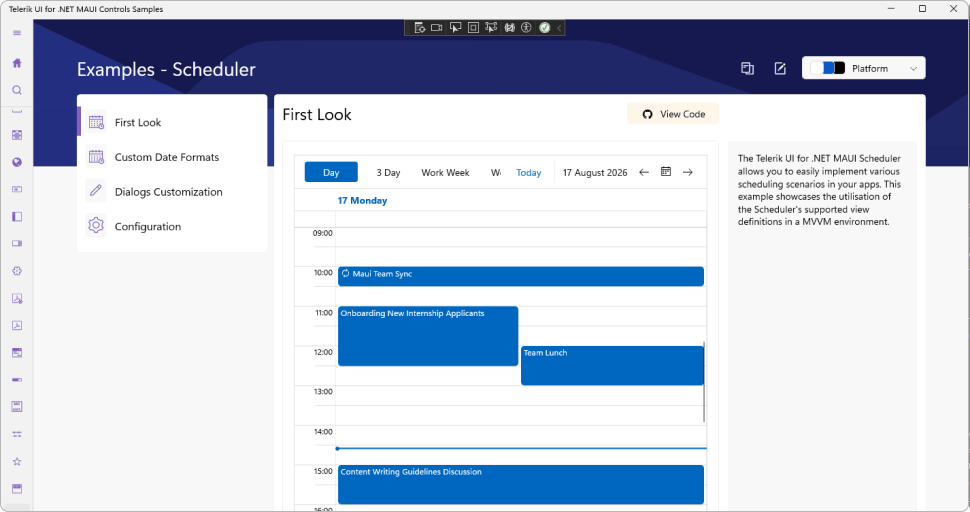
Task: Go to previous day with left arrow
Action: (x=644, y=173)
